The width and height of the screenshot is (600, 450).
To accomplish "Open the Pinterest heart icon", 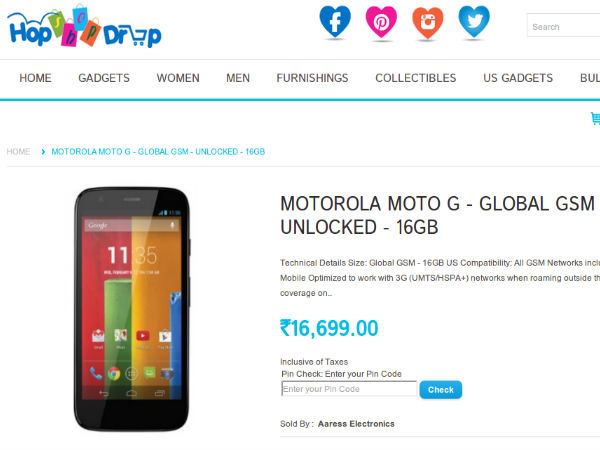I will click(381, 22).
